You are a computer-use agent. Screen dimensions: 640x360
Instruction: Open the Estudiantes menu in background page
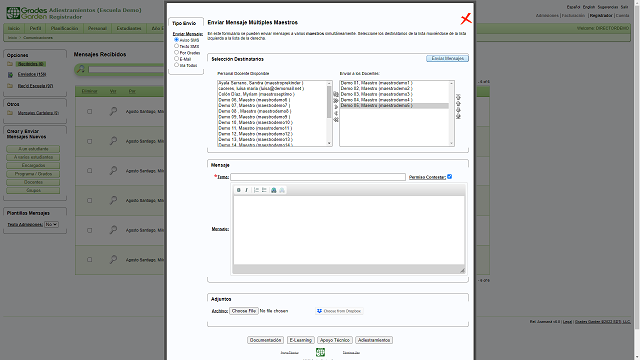(129, 29)
